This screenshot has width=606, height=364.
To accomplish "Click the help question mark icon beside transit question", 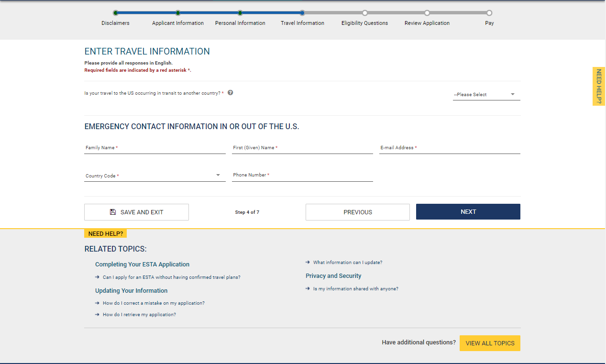I will pyautogui.click(x=230, y=93).
